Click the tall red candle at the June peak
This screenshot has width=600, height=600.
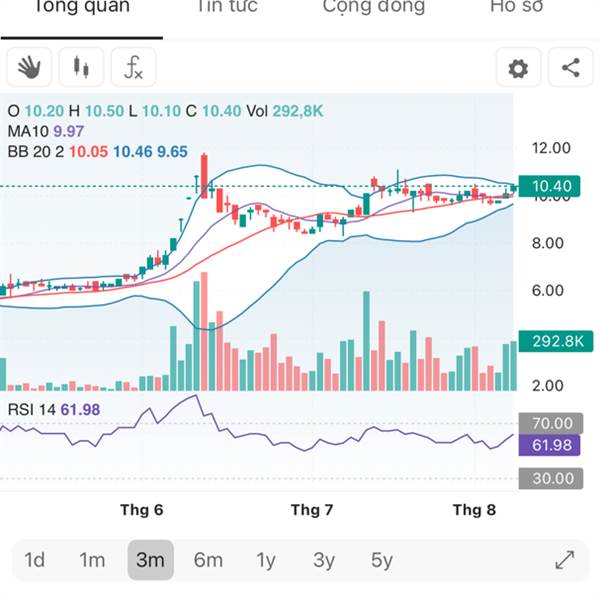204,176
